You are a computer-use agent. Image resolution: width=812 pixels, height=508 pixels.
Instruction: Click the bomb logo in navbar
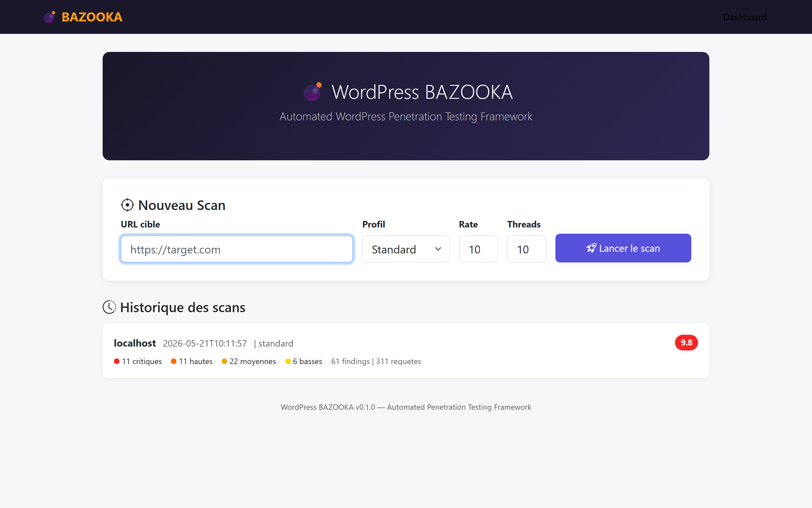[x=50, y=17]
